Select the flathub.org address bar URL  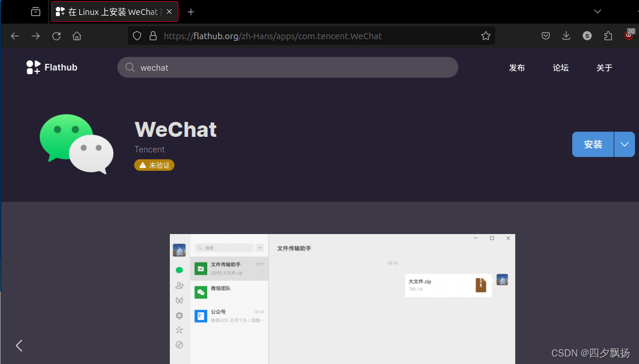pos(273,36)
